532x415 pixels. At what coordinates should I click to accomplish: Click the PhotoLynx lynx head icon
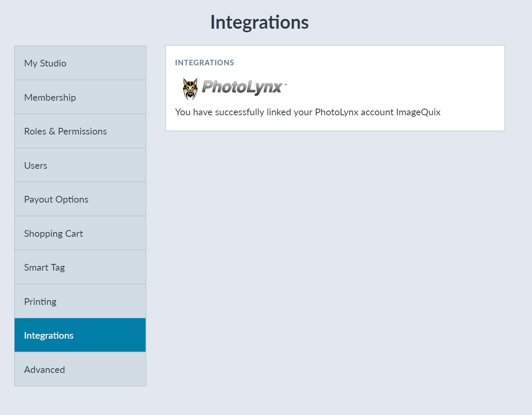coord(190,89)
